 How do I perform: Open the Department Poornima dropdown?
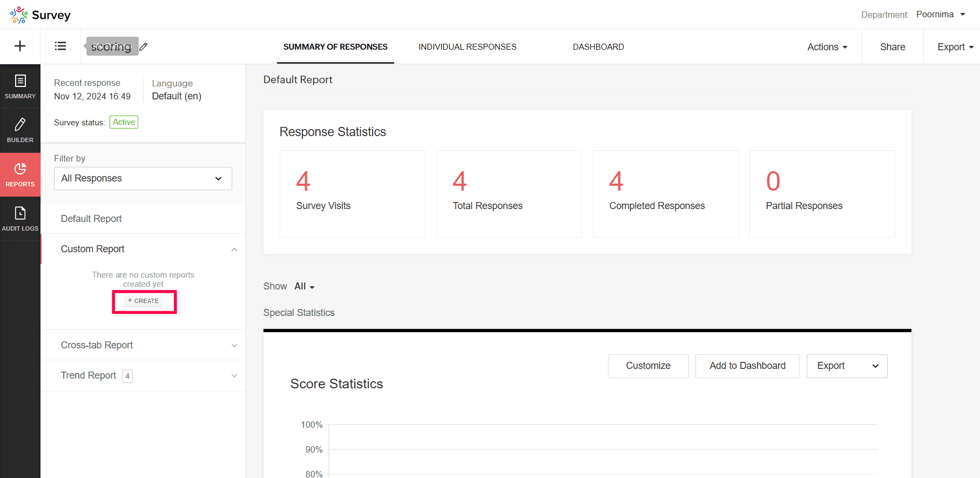[x=941, y=15]
